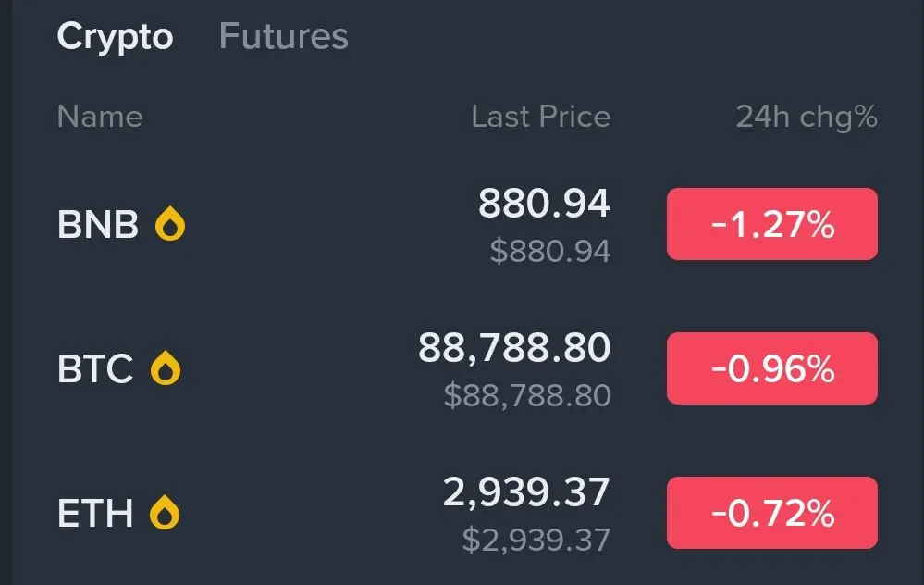Click ETH dollar value $2,939.37
The width and height of the screenshot is (924, 585).
tap(536, 539)
